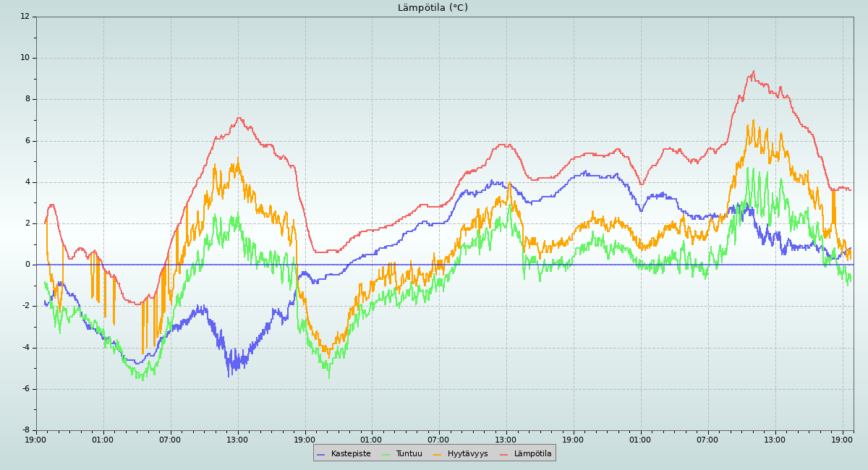Click the chart title Lämpötila (°C)

point(433,8)
